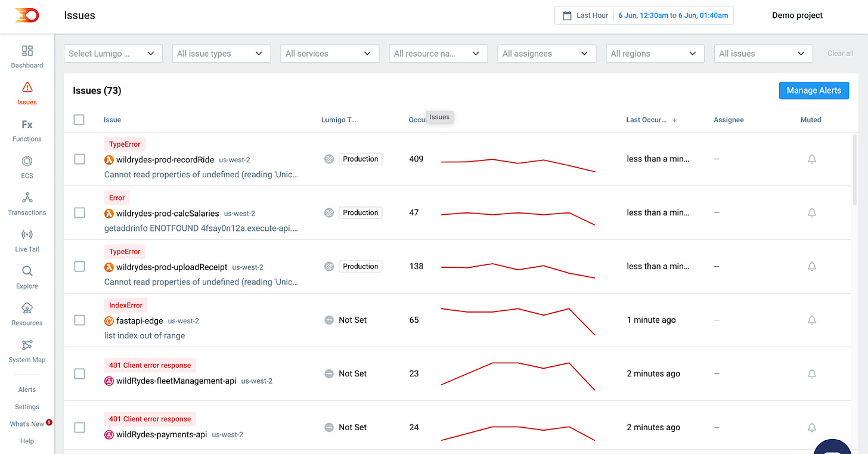
Task: Open the Select Lumigo tag dropdown
Action: click(x=113, y=54)
